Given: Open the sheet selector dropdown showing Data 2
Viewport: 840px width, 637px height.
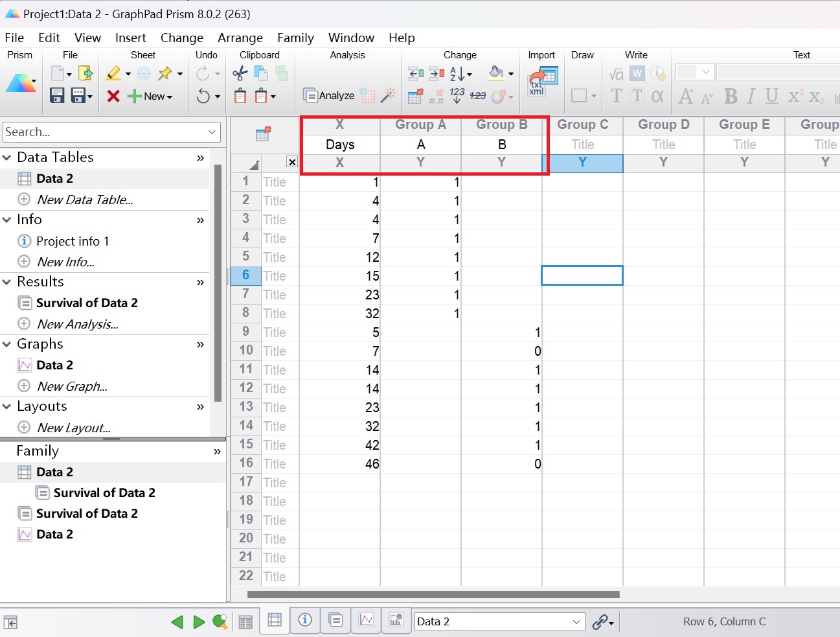Looking at the screenshot, I should (499, 621).
